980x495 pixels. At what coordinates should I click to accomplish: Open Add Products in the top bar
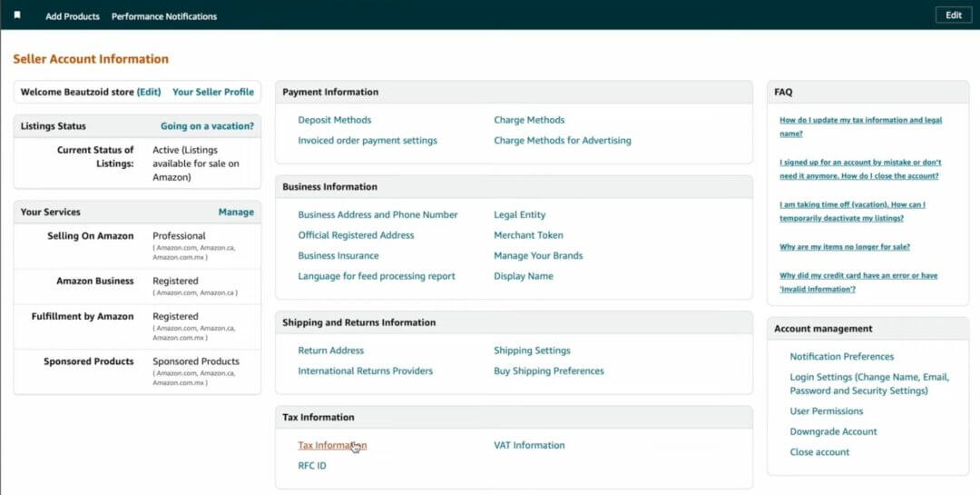73,16
